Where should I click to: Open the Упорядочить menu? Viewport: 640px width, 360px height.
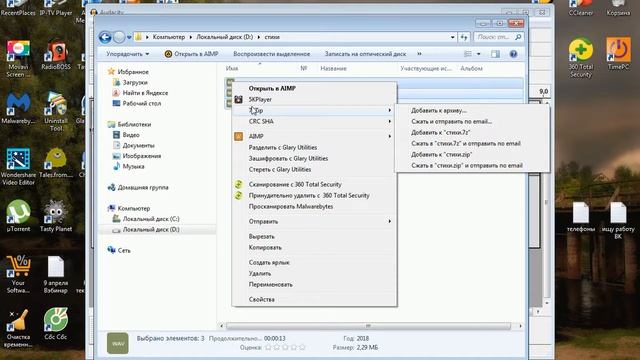tap(128, 54)
